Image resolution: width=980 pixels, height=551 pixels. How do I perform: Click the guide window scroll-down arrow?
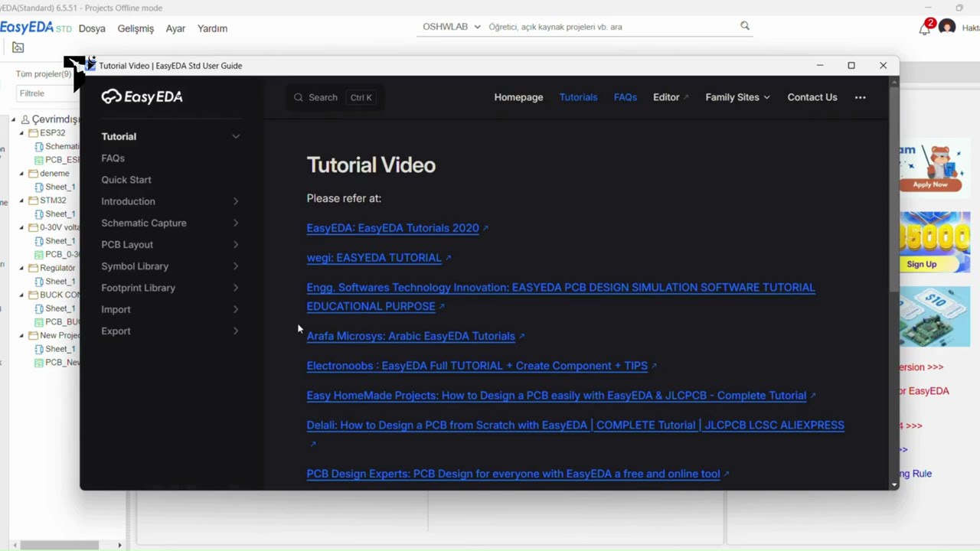pos(894,485)
